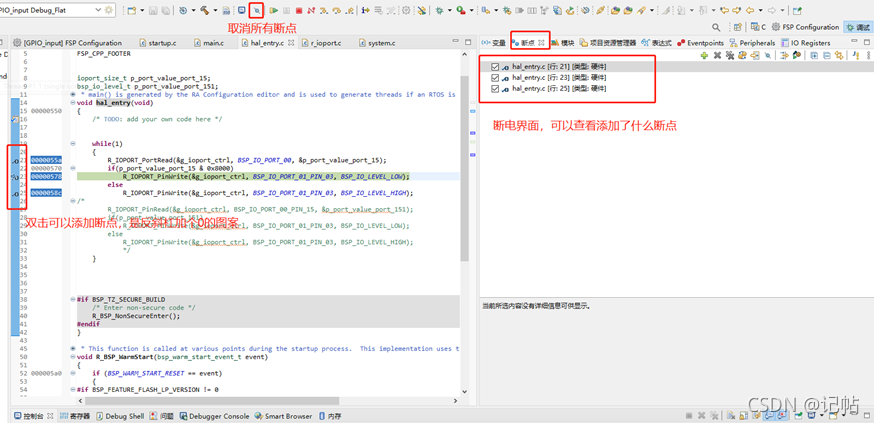
Task: Select R_BSP_NonSecureEnter(); code line
Action: [x=137, y=315]
